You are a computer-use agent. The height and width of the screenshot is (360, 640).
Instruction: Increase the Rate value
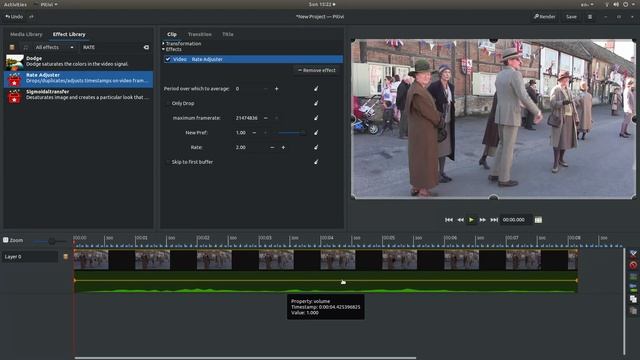(x=283, y=147)
